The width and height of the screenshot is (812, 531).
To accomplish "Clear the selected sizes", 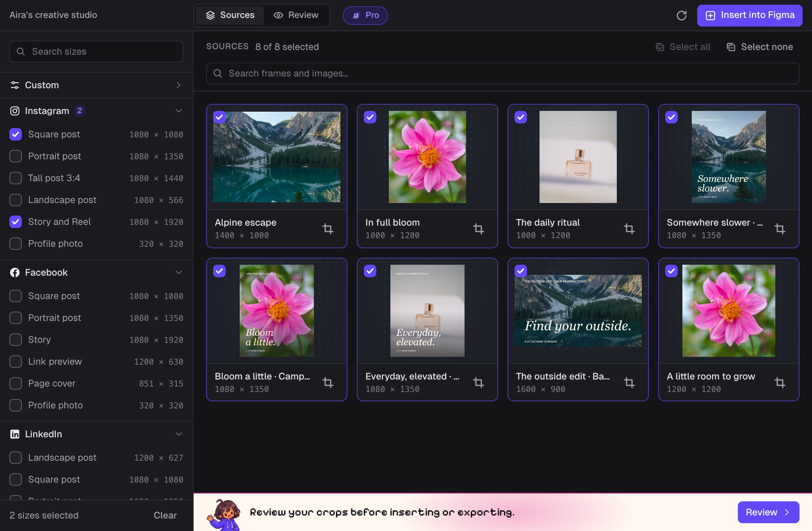I will tap(165, 515).
